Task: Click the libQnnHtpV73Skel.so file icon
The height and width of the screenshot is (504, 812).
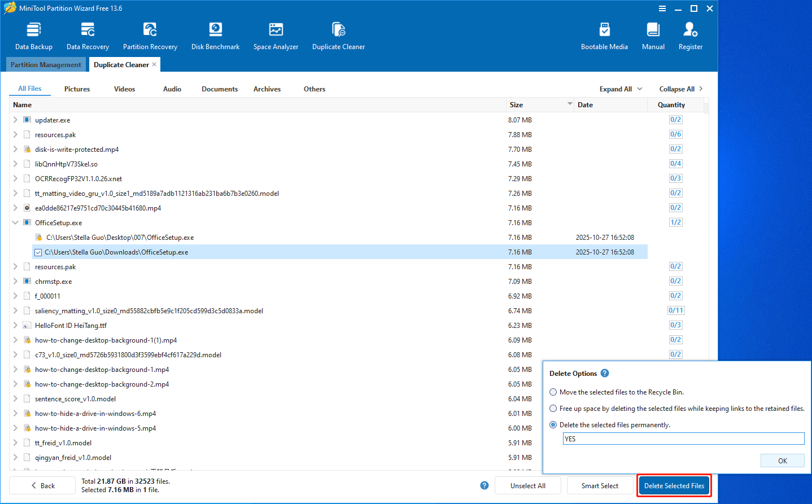Action: pyautogui.click(x=27, y=164)
